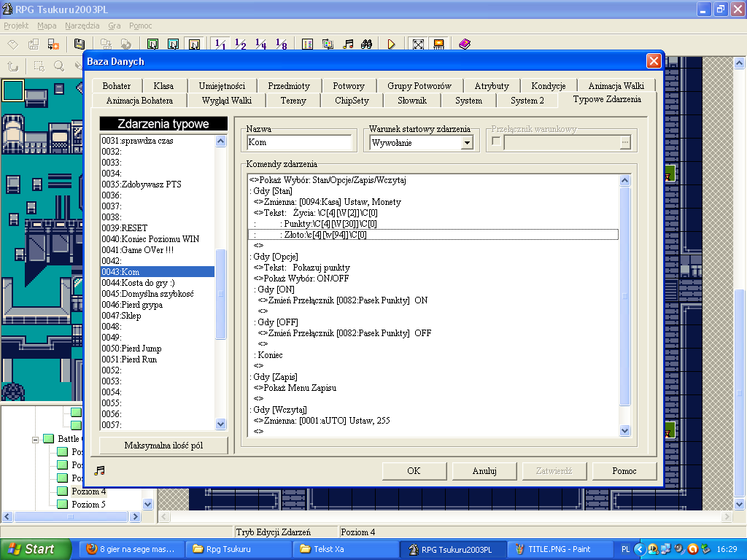Click the undo arrow icon
747x560 pixels.
coord(13,66)
